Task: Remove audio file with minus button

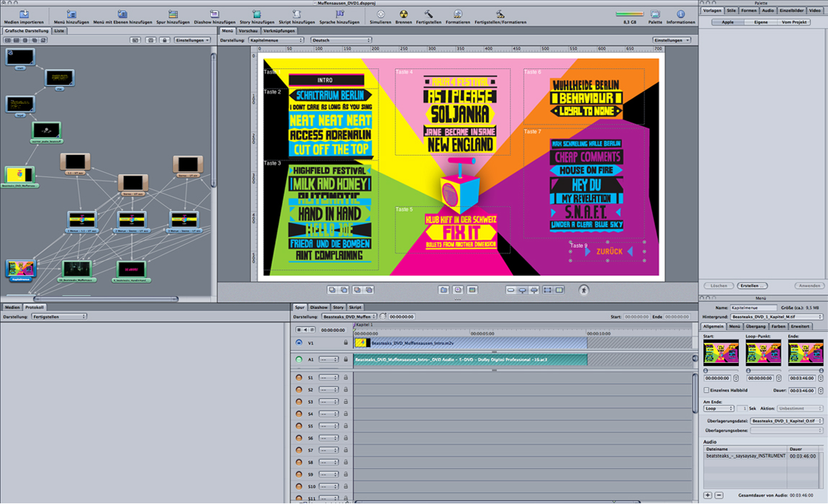Action: click(719, 495)
